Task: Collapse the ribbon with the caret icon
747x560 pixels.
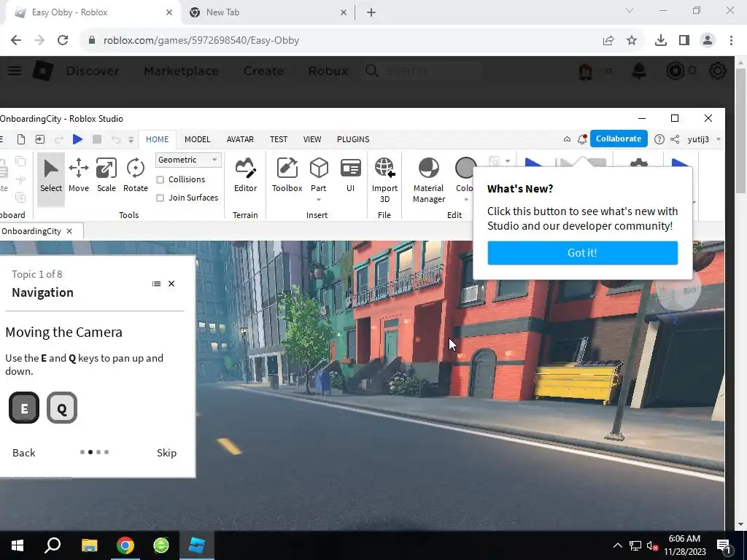Action: pos(567,139)
